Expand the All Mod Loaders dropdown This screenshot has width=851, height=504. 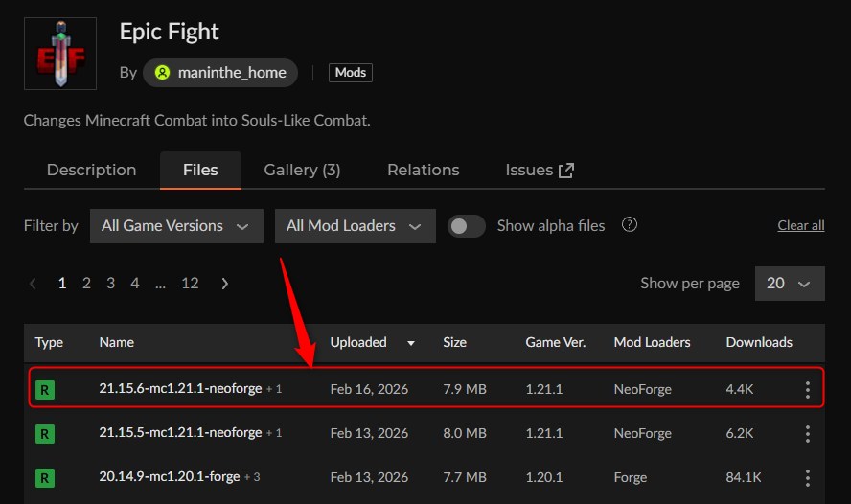[355, 226]
